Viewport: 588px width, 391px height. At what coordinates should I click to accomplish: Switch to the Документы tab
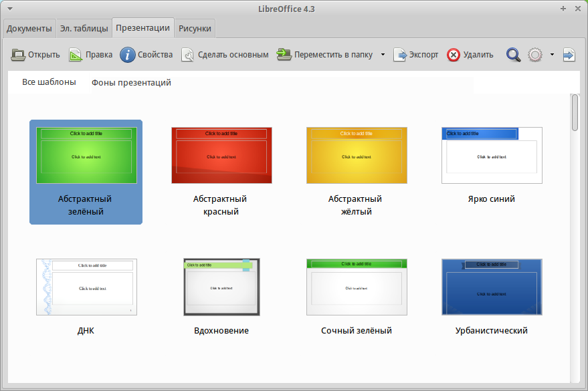tap(29, 28)
